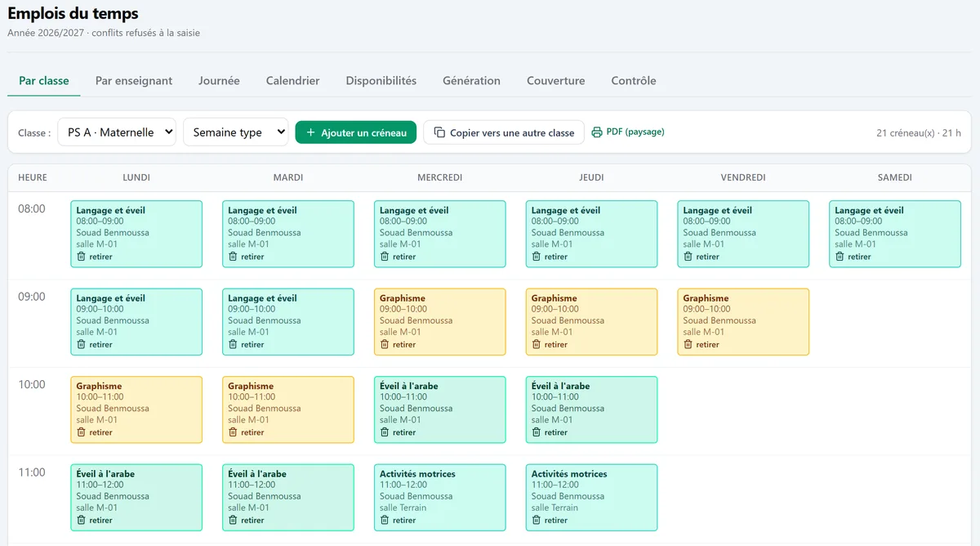Select the Jeudi 09:00 Graphisme slot card

592,322
